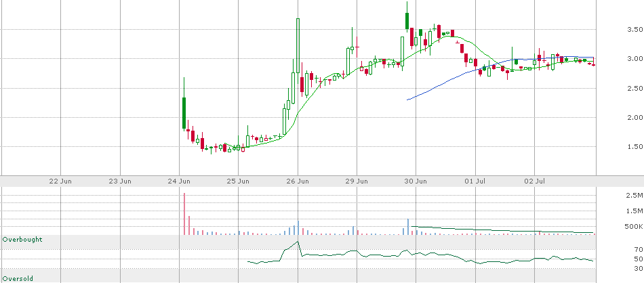Click the Overbought indicator label

(x=22, y=239)
